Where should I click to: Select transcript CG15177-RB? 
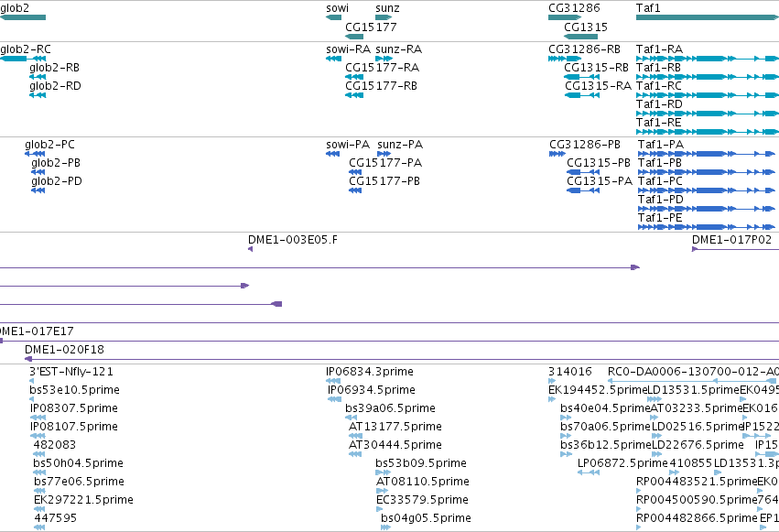[354, 95]
